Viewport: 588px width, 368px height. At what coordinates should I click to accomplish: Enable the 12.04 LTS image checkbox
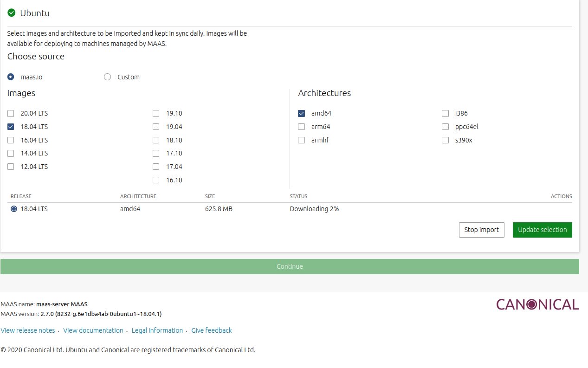pyautogui.click(x=11, y=167)
